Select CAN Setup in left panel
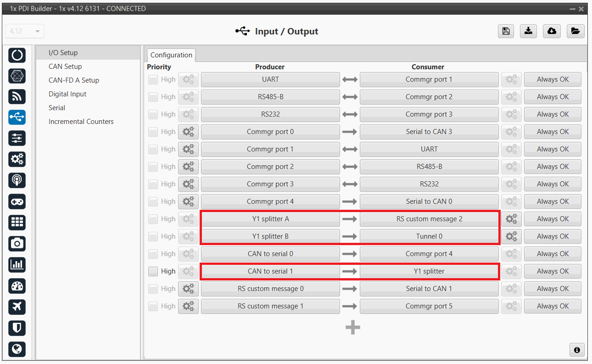The image size is (592, 364). (65, 67)
